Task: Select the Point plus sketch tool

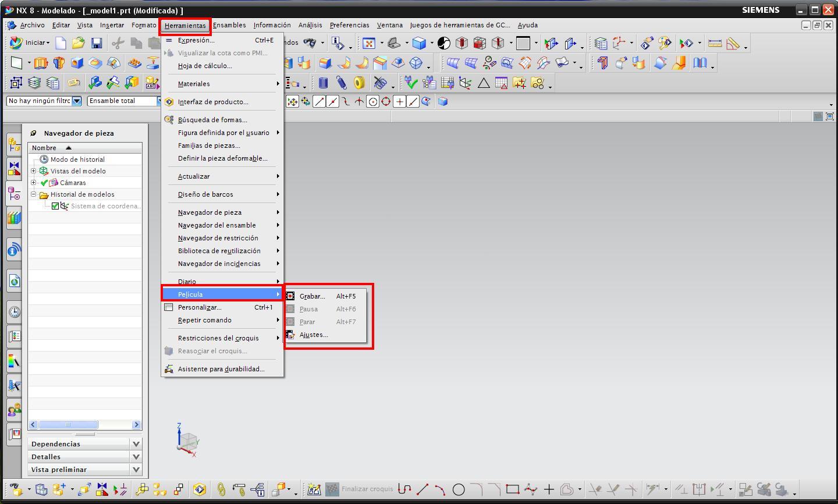Action: pos(548,489)
